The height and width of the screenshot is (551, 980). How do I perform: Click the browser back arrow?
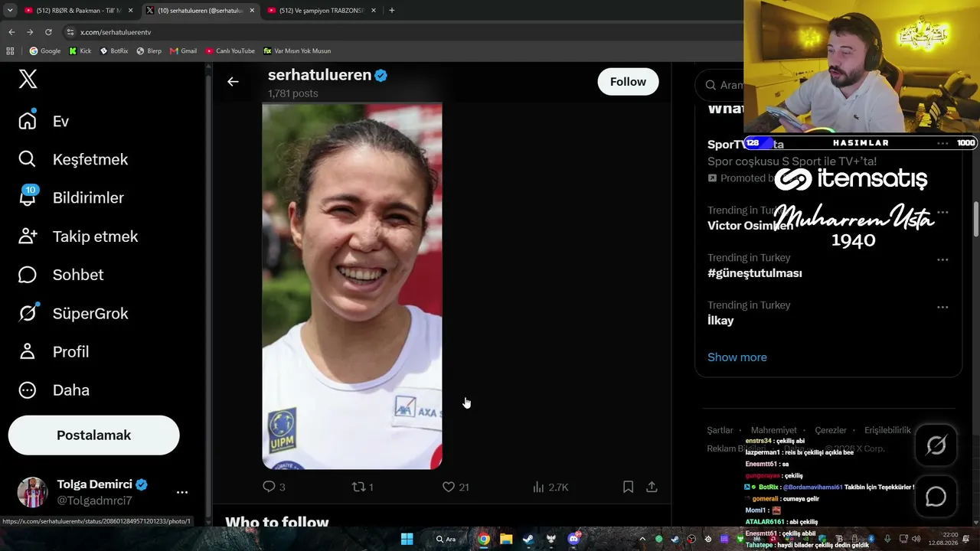[x=11, y=32]
